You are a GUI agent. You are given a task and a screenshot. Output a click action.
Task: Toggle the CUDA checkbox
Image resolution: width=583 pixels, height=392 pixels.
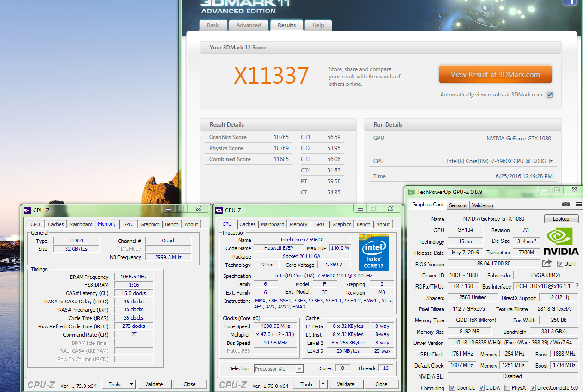point(481,388)
